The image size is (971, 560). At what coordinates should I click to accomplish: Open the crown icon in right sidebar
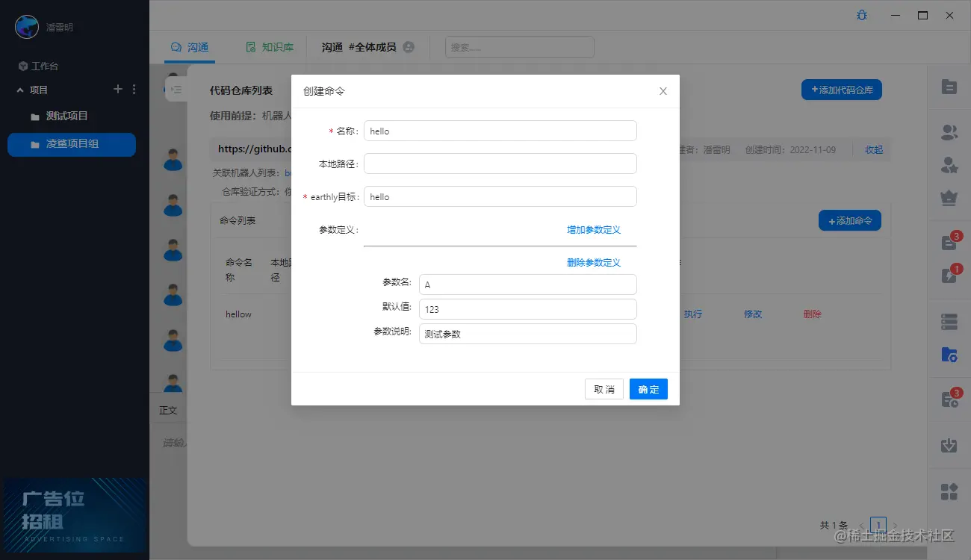[949, 198]
